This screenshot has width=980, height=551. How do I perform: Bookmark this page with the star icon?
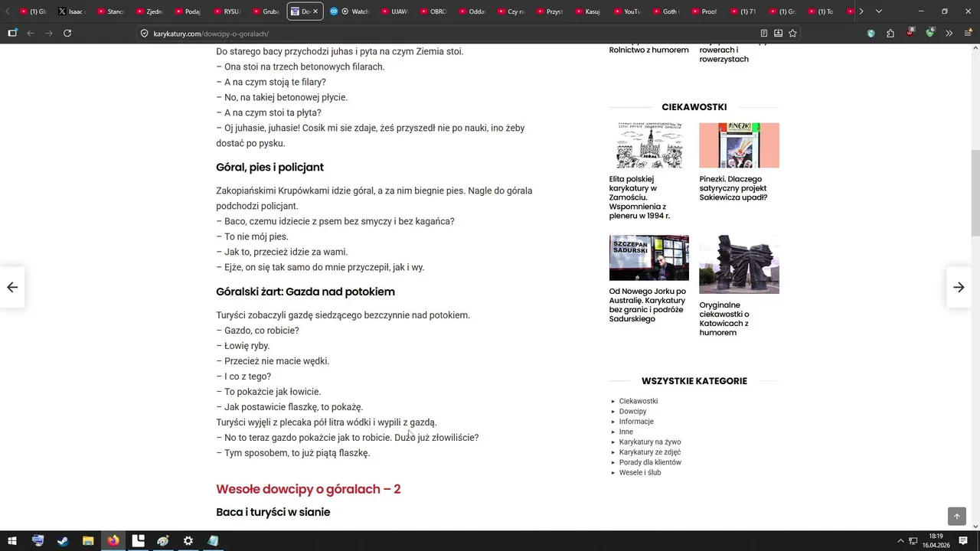[x=792, y=33]
